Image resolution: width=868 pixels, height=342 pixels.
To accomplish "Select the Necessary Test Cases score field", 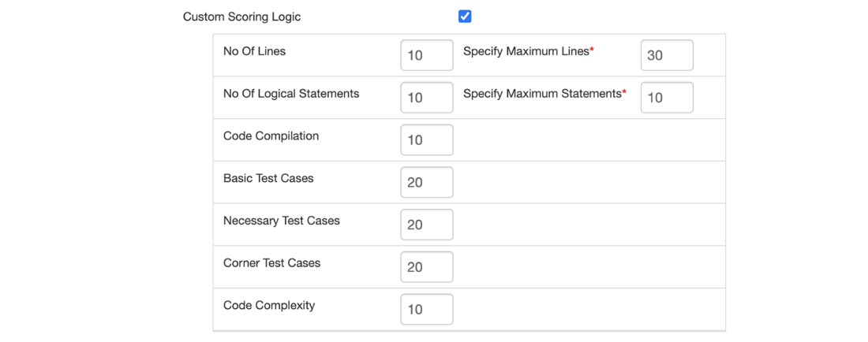I will click(x=426, y=225).
